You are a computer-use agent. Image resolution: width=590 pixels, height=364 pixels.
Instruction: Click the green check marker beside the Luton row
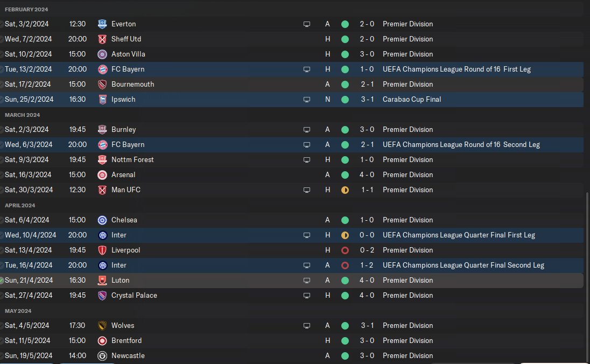click(2, 281)
